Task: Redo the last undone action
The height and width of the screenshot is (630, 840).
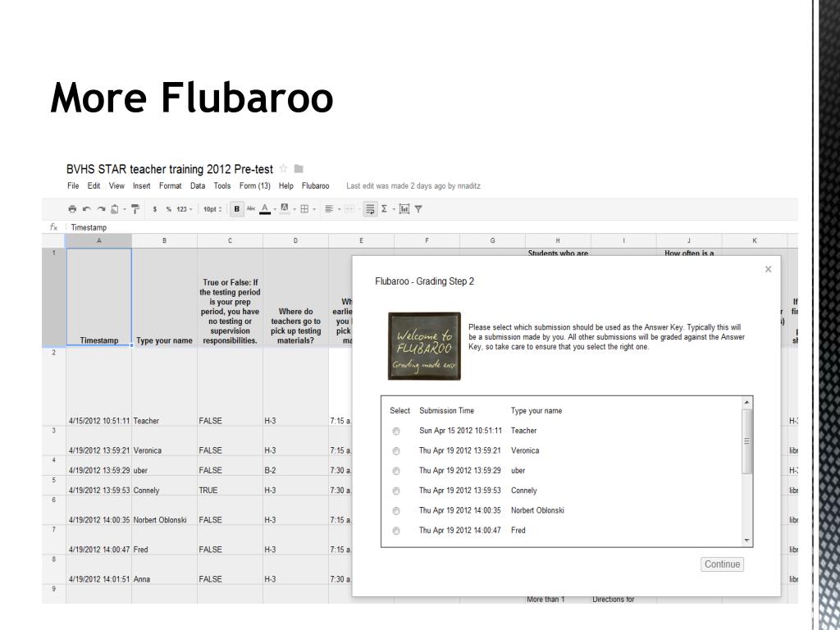Action: pos(101,209)
